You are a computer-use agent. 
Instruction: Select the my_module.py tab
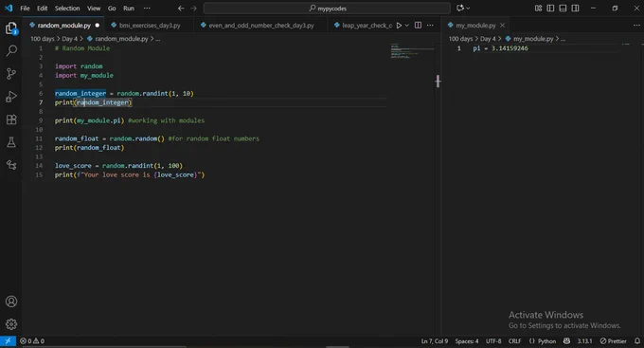475,25
